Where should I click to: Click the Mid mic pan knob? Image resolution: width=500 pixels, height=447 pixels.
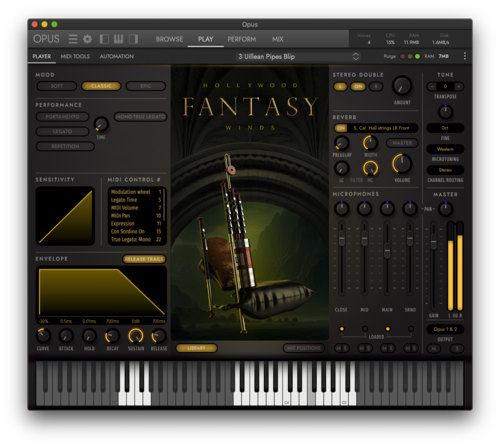tap(364, 209)
